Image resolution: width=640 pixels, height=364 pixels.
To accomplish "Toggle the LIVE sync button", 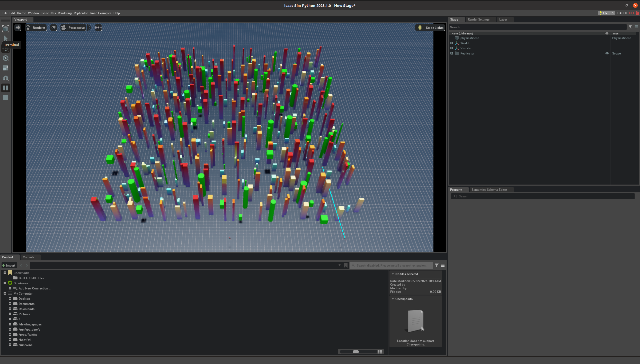I will (x=604, y=13).
